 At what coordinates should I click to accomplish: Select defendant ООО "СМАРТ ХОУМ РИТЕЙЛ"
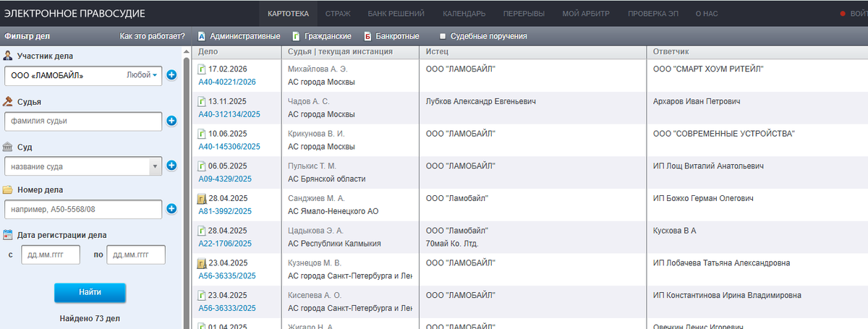(708, 69)
